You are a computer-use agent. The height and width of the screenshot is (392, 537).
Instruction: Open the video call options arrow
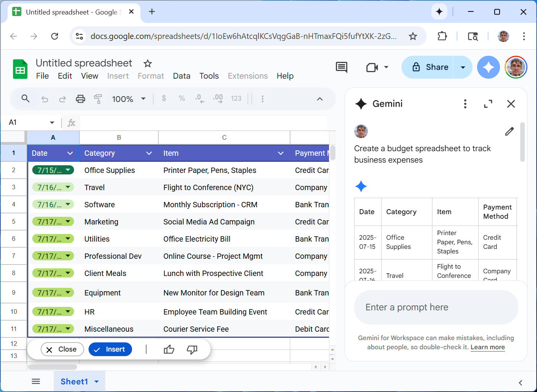[386, 67]
